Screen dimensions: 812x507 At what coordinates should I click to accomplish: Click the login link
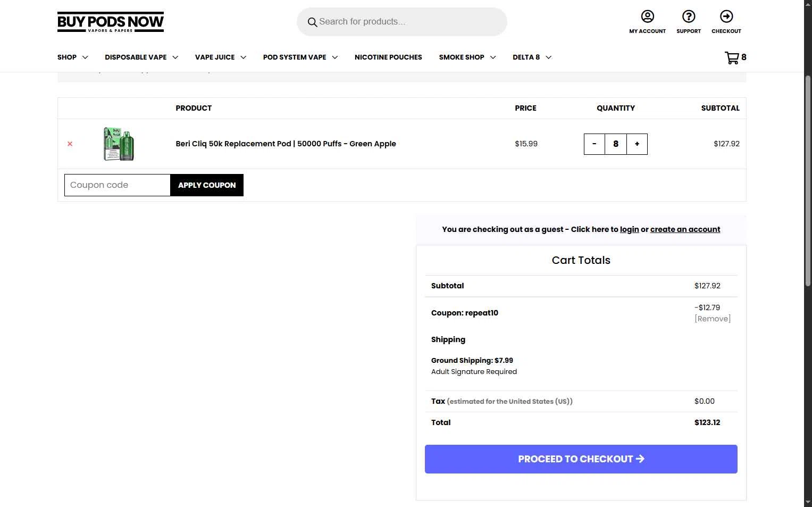[x=629, y=229]
